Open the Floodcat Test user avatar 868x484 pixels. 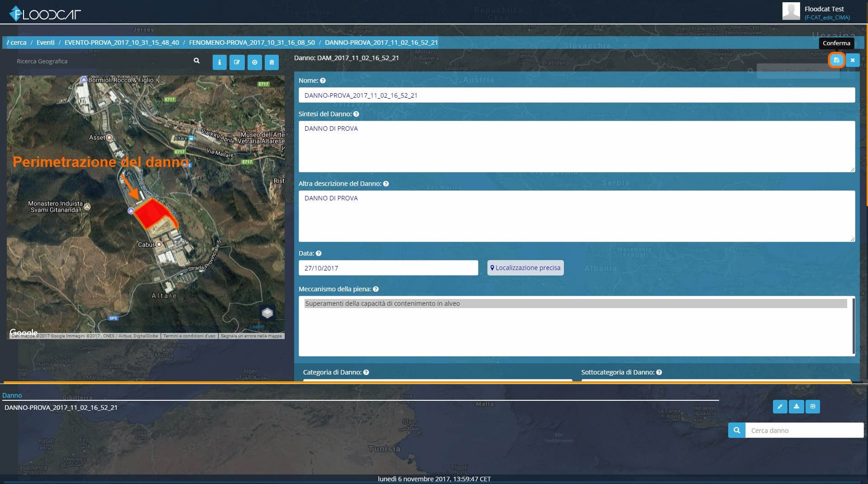[x=791, y=11]
